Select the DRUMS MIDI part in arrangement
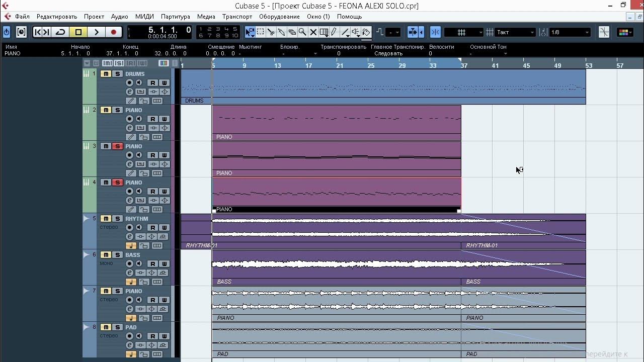644x362 pixels. point(383,86)
